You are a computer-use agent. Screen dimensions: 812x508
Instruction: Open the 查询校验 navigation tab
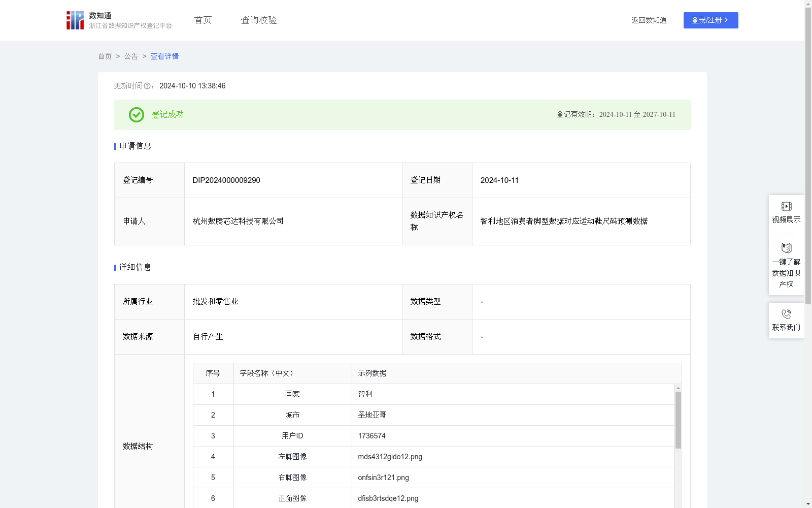click(x=259, y=20)
